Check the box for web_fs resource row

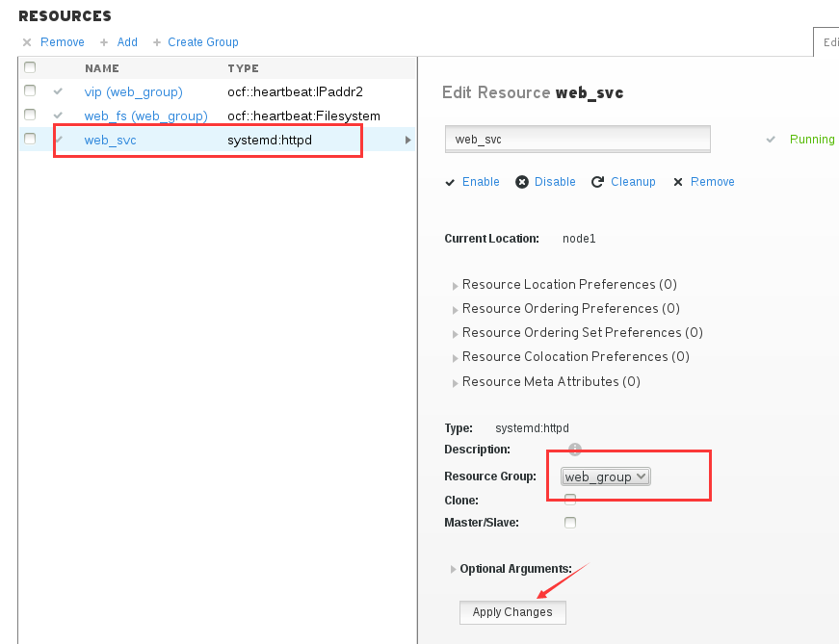coord(30,115)
